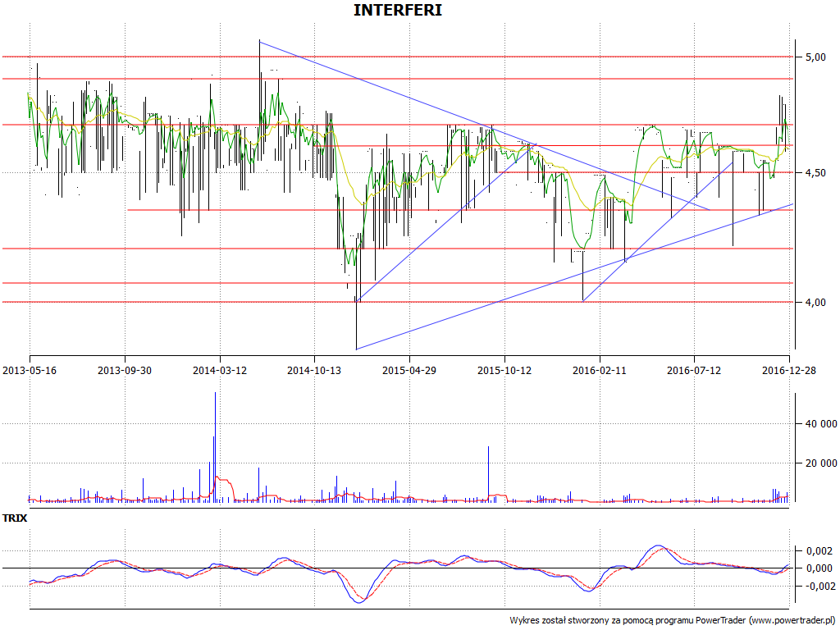Click the 2016-02-11 date label
The height and width of the screenshot is (630, 840).
click(x=600, y=370)
